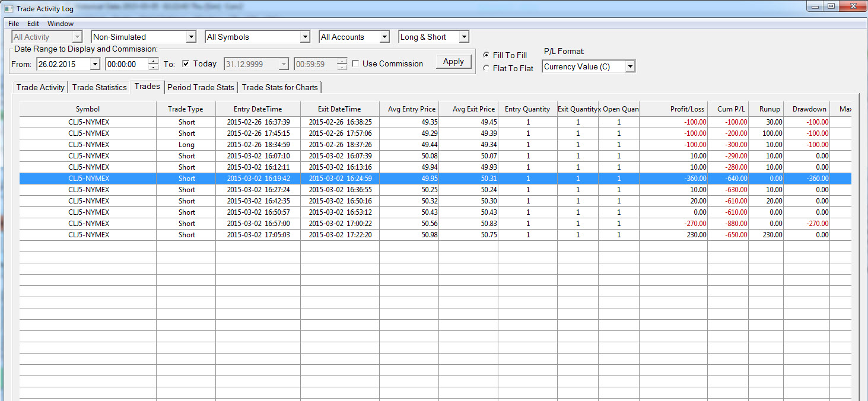Viewport: 868px width, 401px height.
Task: Open the File menu
Action: pos(14,24)
